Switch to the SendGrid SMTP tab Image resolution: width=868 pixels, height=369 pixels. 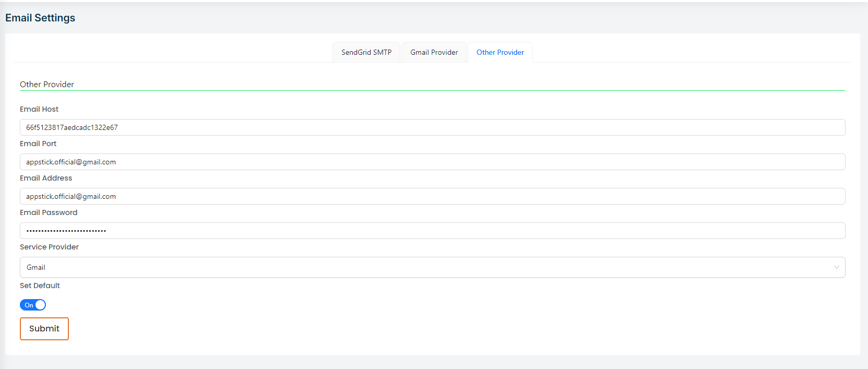[x=366, y=52]
